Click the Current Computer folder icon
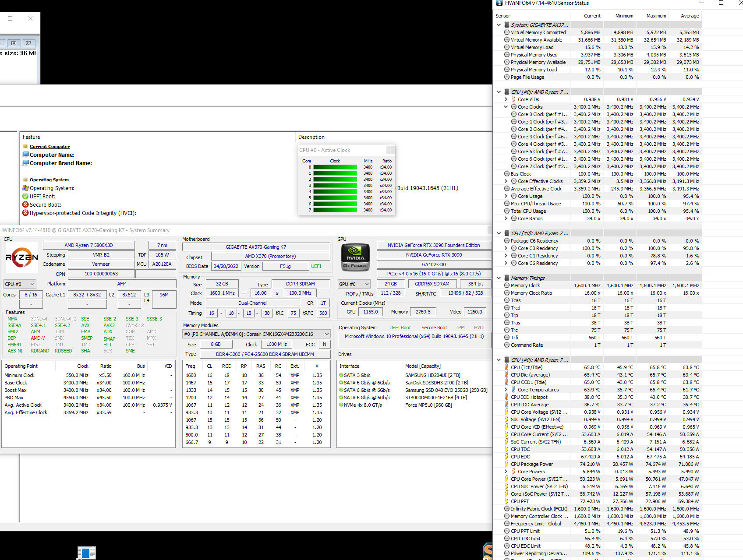Screen dimensions: 743x560 [x=25, y=147]
